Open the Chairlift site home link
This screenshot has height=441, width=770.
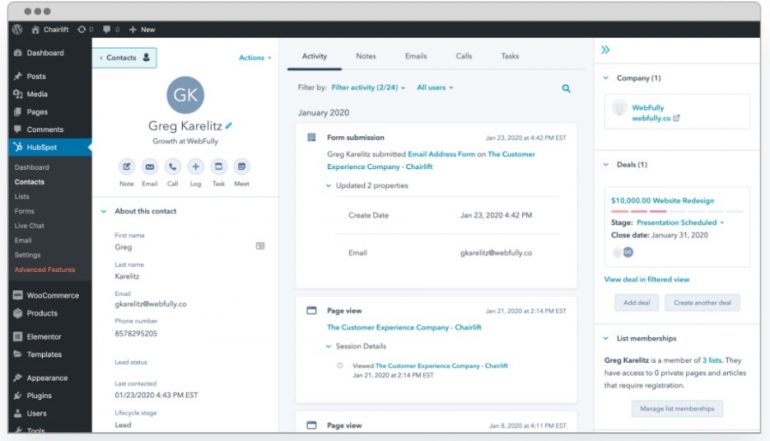[51, 29]
